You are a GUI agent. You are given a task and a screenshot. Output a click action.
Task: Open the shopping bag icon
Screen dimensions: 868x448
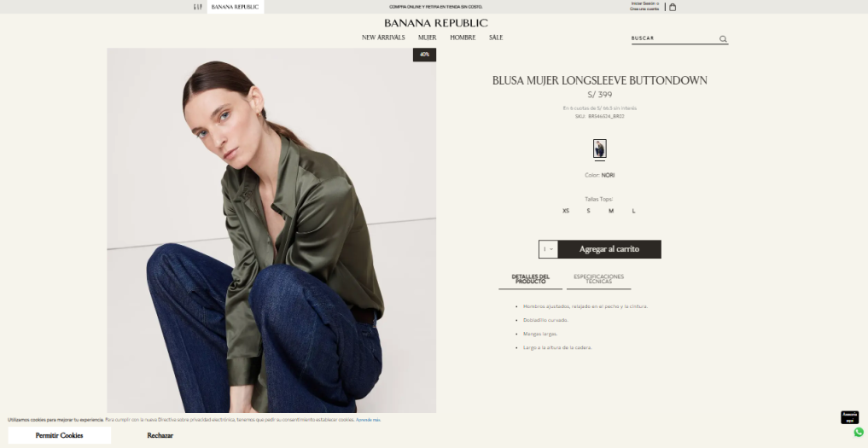[x=673, y=7]
